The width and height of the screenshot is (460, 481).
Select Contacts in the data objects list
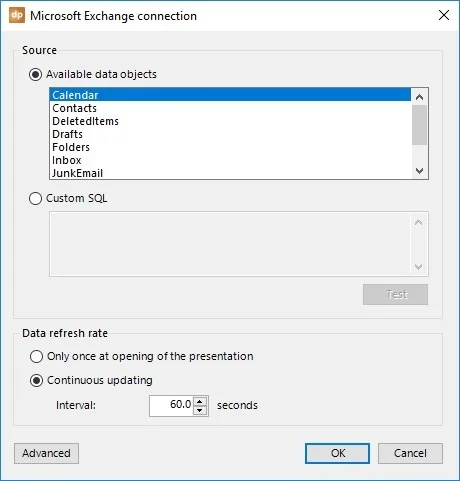[x=230, y=108]
